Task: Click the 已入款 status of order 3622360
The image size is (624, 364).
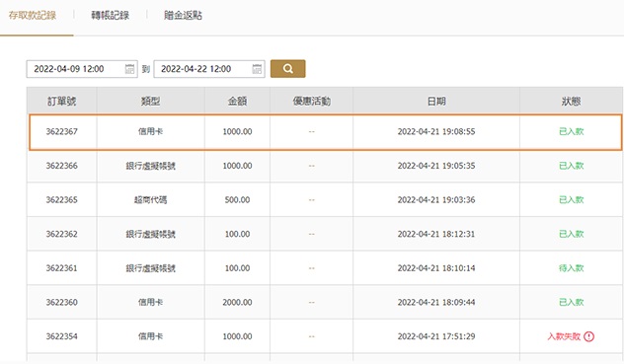Action: (571, 302)
